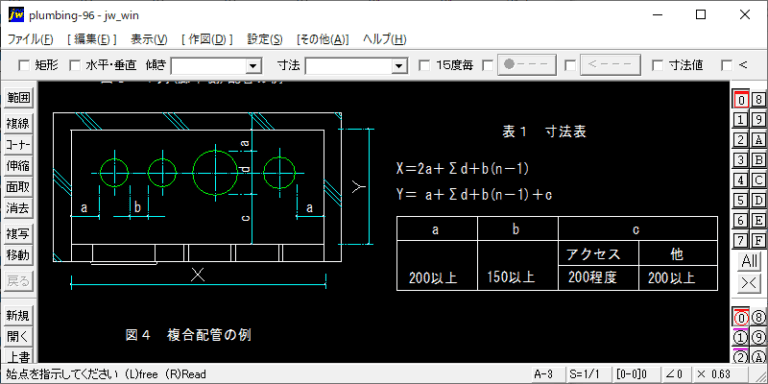This screenshot has width=768, height=384.
Task: Click inside the 傾き angle input field
Action: 209,66
